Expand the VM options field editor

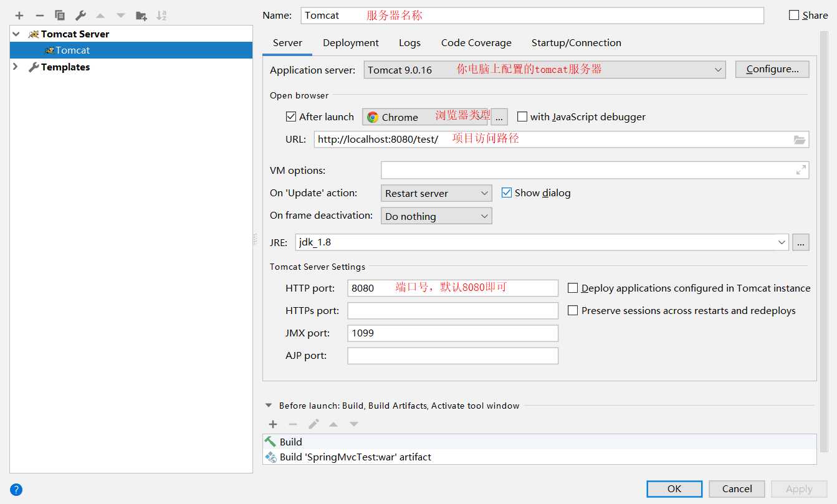point(801,170)
